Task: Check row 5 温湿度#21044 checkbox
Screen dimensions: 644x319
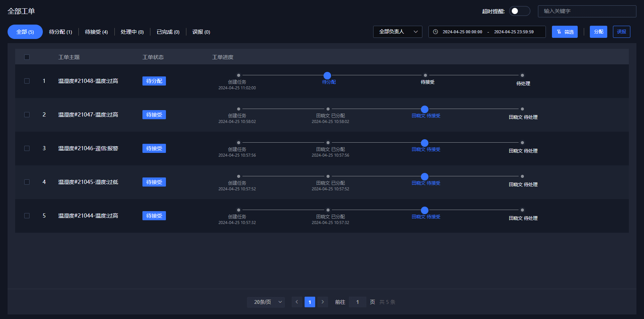Action: coord(27,216)
